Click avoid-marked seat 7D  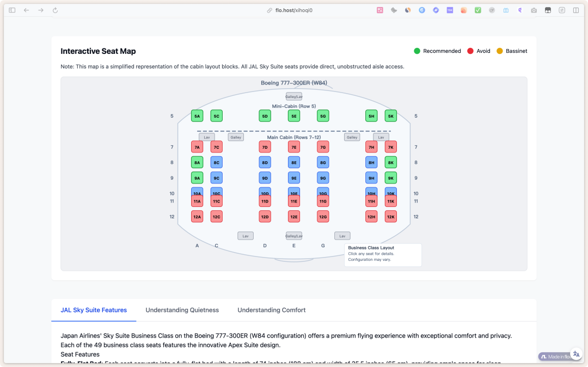tap(265, 147)
